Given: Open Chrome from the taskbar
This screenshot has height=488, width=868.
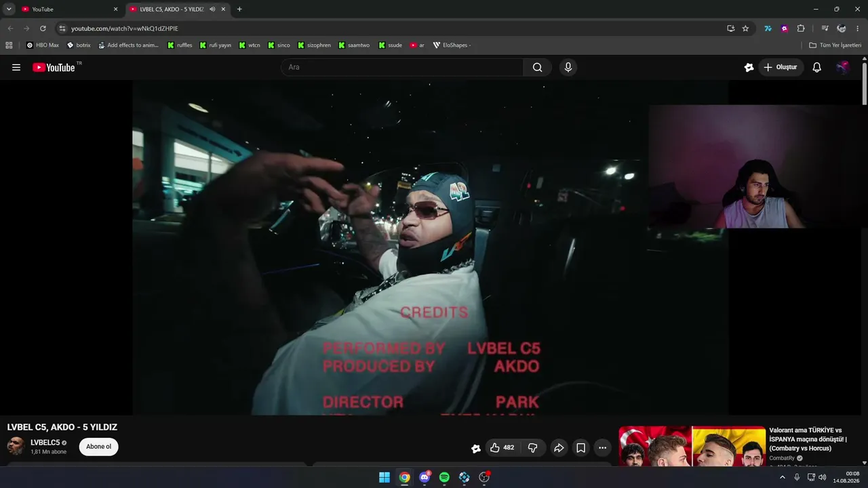Looking at the screenshot, I should [404, 477].
